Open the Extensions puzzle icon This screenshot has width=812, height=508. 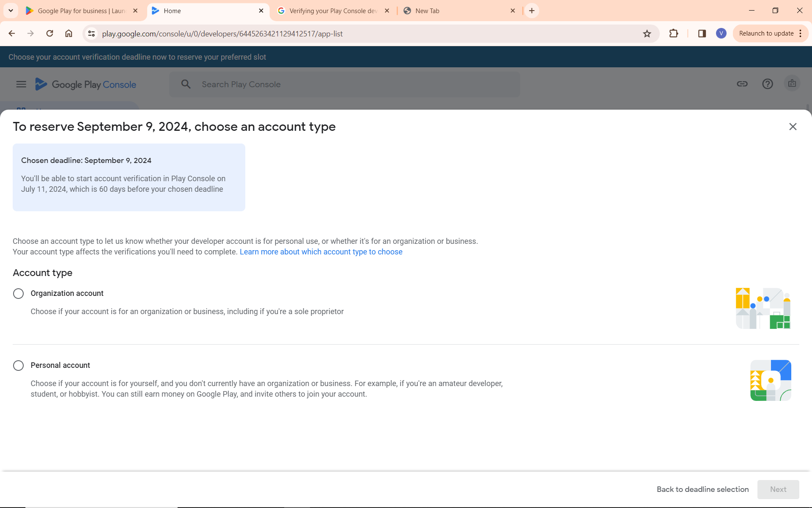tap(674, 33)
